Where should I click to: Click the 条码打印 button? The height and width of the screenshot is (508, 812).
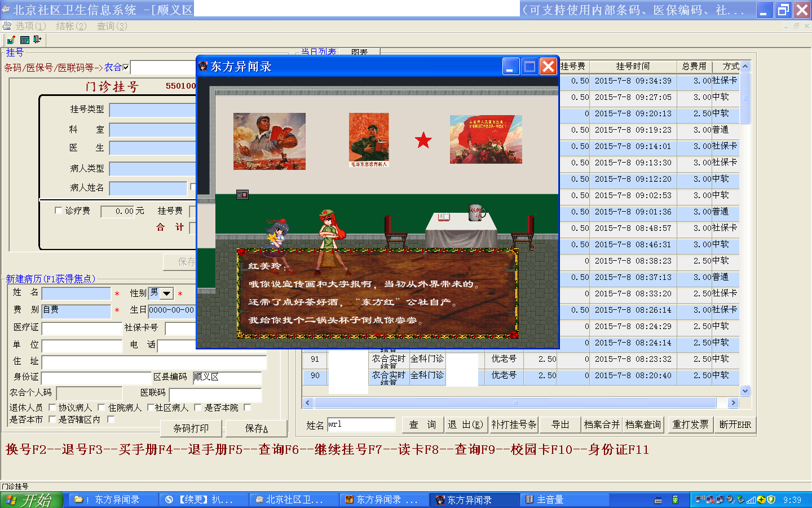click(191, 428)
